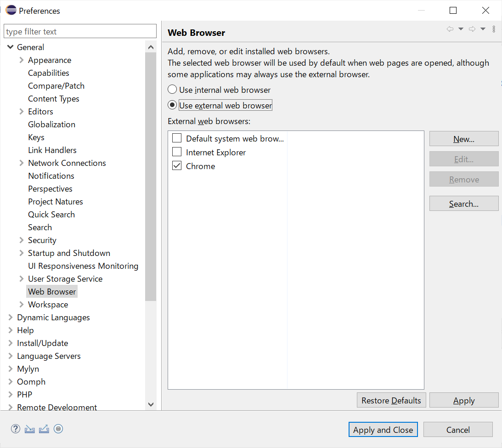Click the Help question mark icon
This screenshot has height=448, width=502.
coord(15,429)
